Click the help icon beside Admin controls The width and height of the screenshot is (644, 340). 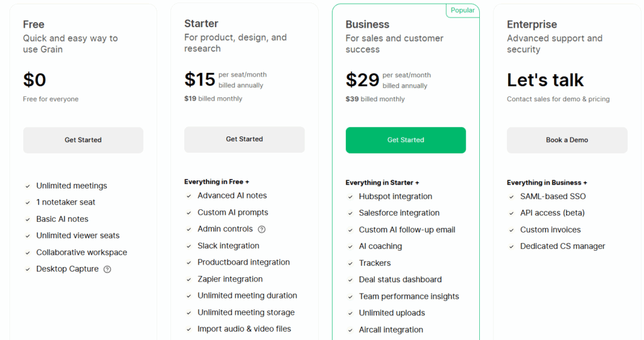pyautogui.click(x=262, y=229)
